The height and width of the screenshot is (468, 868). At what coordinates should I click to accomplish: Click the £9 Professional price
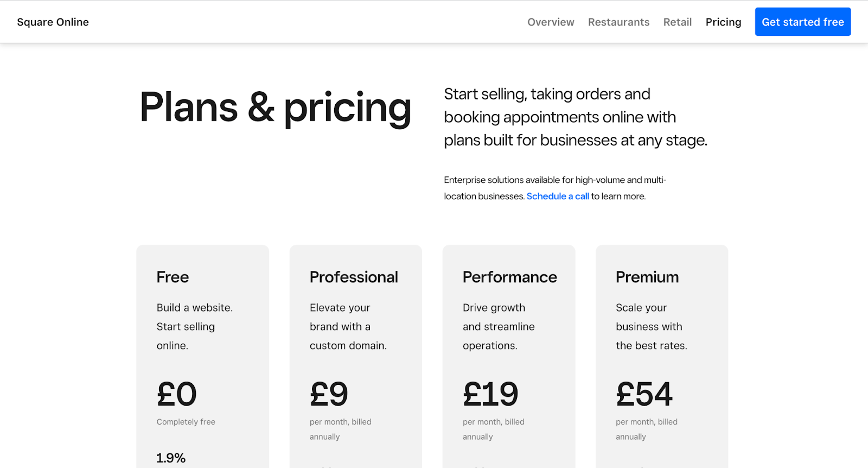pos(329,394)
